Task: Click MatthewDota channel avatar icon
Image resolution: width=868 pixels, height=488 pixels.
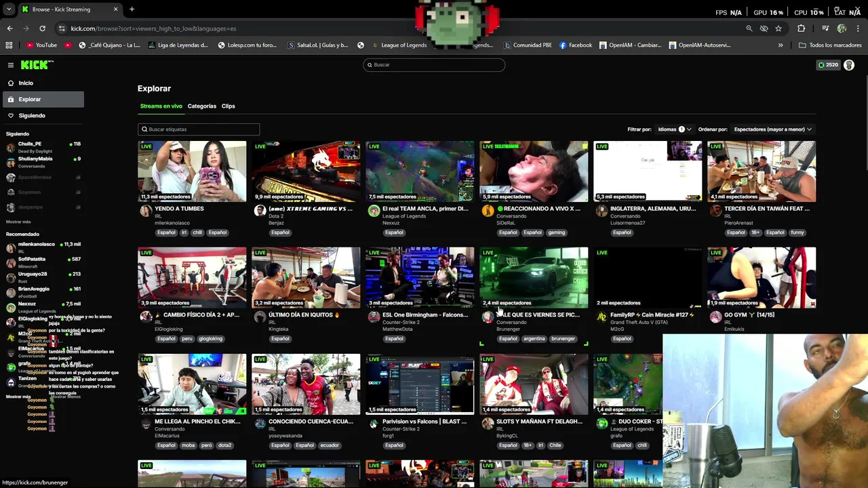Action: [374, 317]
